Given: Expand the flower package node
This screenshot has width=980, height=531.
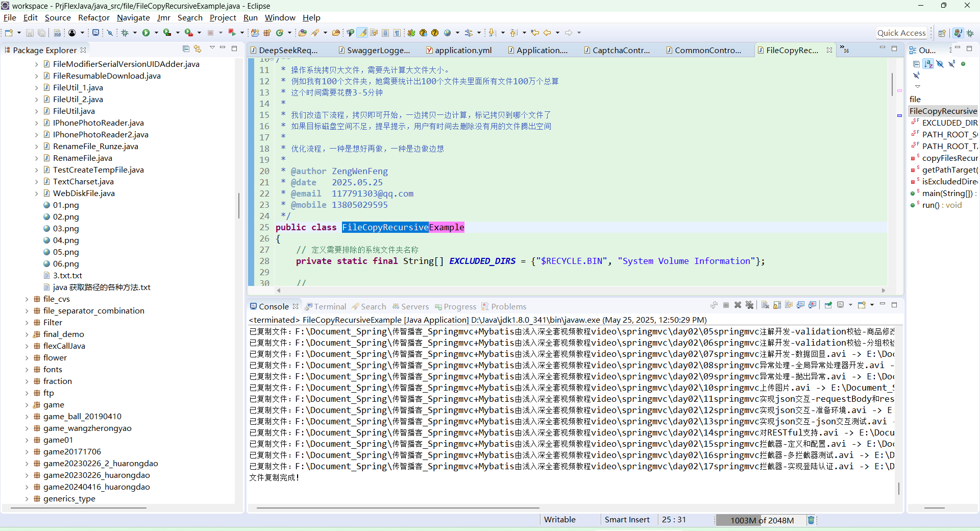Looking at the screenshot, I should point(27,358).
